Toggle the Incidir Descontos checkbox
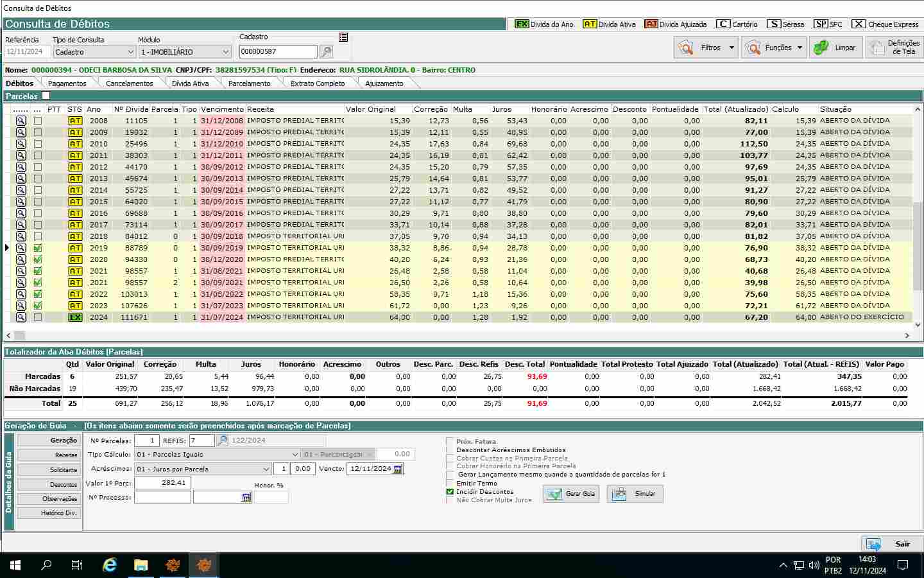 coord(450,492)
